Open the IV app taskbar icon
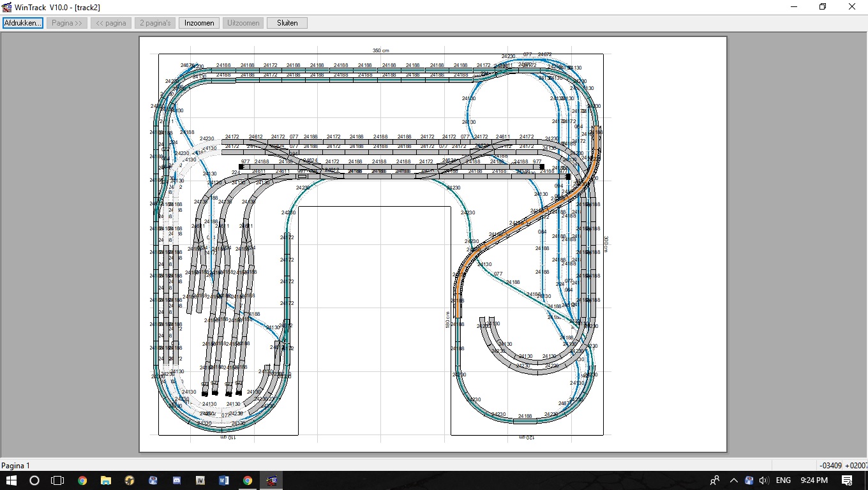The image size is (868, 490). (x=200, y=480)
